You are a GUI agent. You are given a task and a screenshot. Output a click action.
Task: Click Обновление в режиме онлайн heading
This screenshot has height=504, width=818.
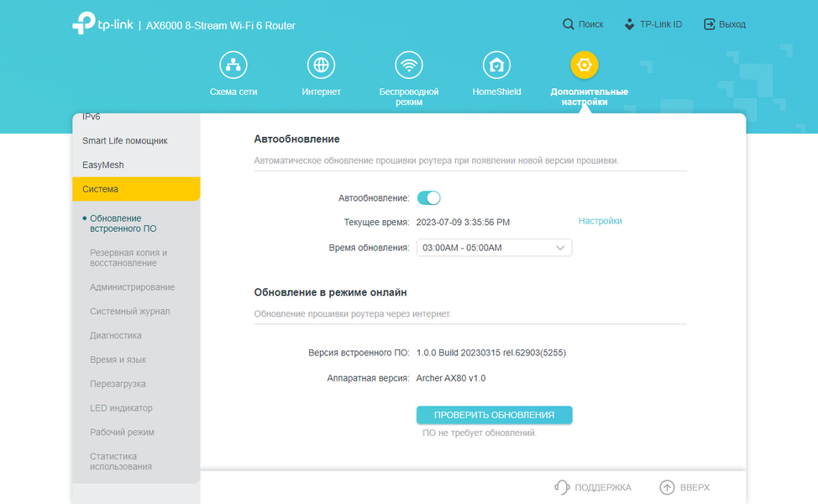point(330,292)
